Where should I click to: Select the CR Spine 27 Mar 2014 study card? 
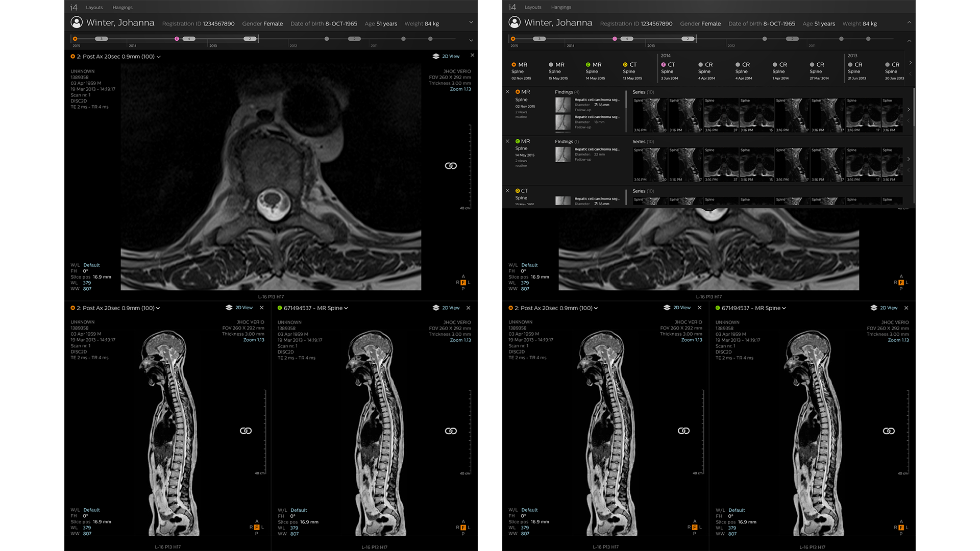point(819,71)
